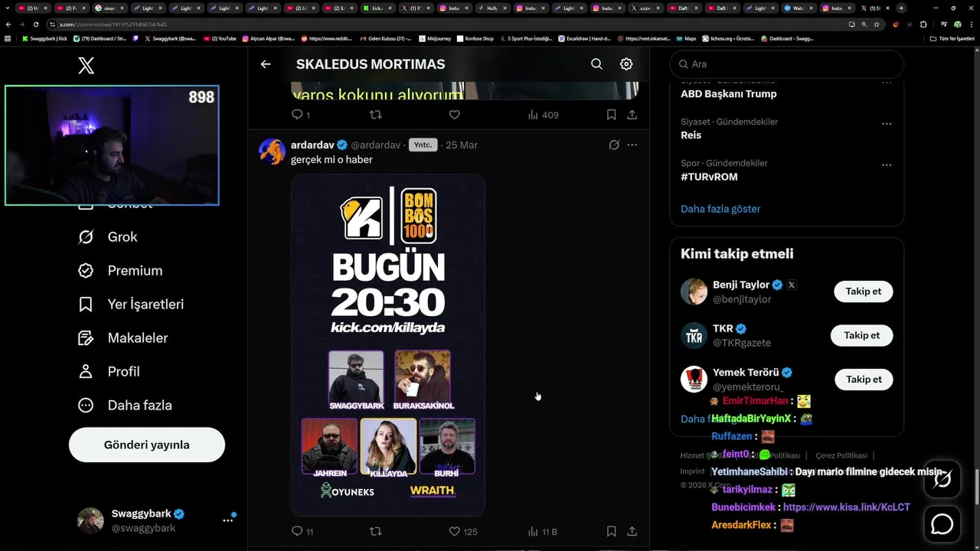Image resolution: width=980 pixels, height=551 pixels.
Task: Open search within SKALEDUS MORTIMAS community header
Action: 596,64
